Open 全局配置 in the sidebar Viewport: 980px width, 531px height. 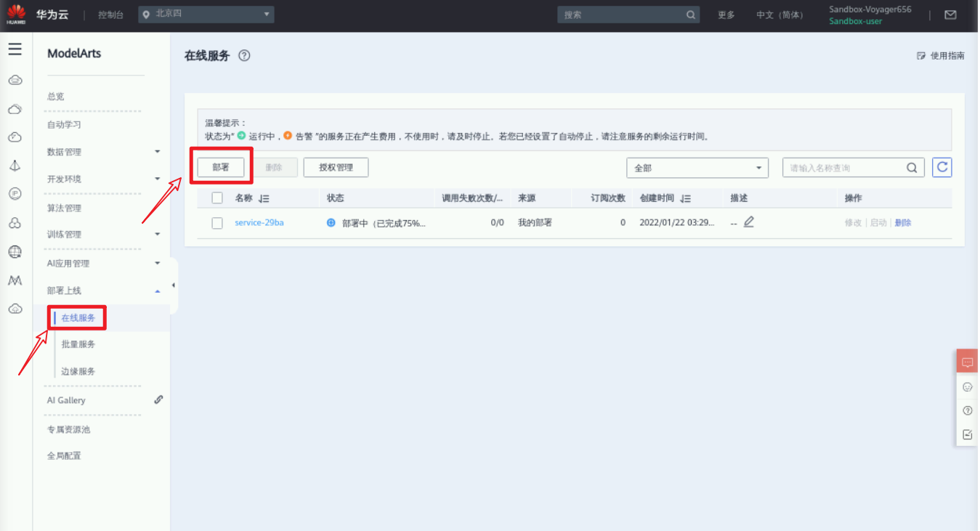click(x=64, y=456)
